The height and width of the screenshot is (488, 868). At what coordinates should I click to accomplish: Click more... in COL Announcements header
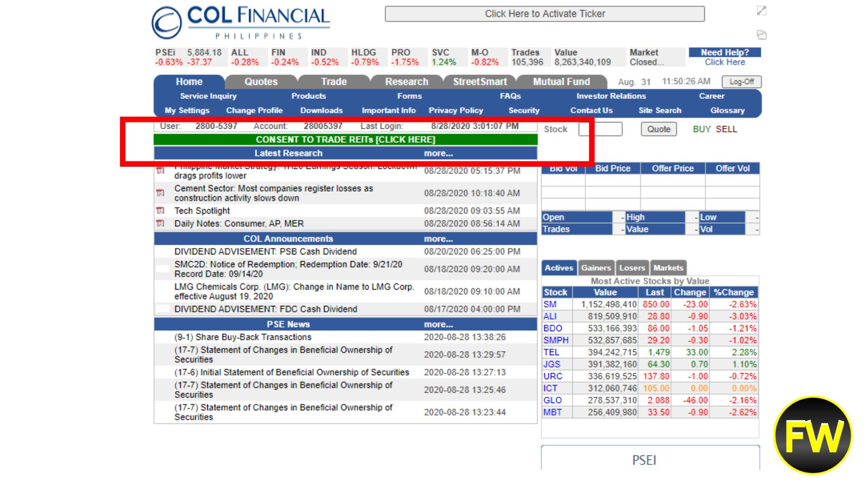pos(438,239)
